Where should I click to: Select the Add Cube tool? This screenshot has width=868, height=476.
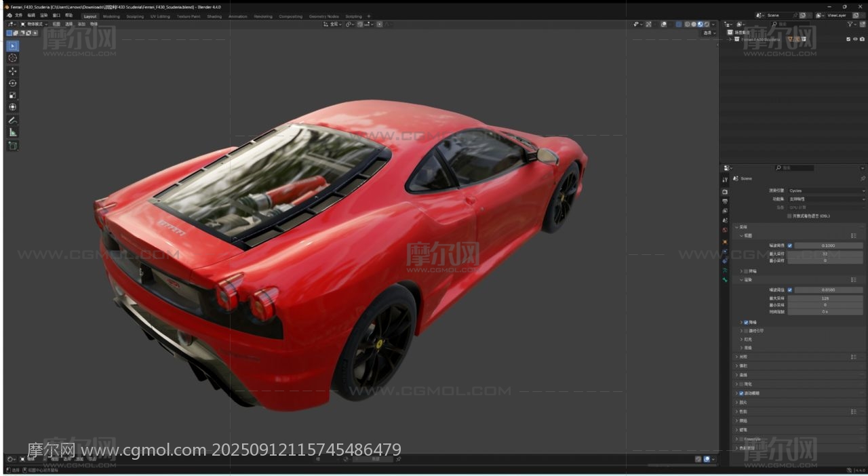click(x=13, y=146)
